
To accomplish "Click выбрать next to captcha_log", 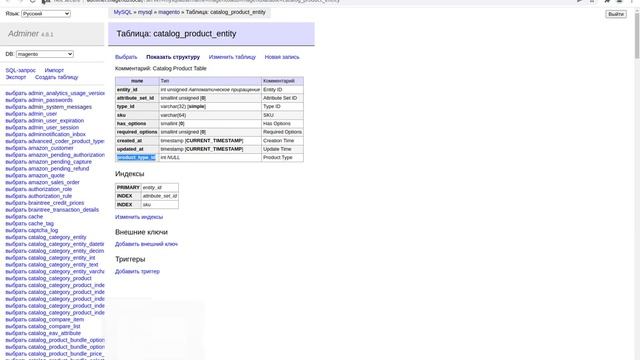I will 16,231.
